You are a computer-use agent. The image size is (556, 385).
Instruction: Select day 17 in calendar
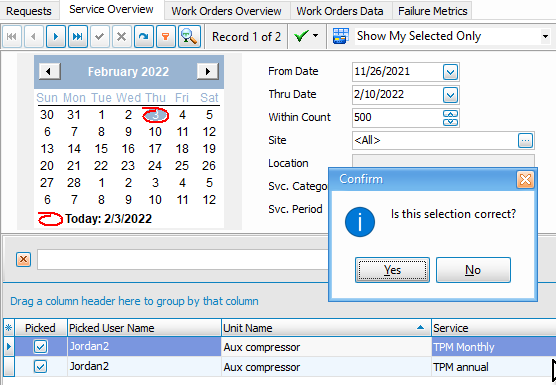coord(155,149)
